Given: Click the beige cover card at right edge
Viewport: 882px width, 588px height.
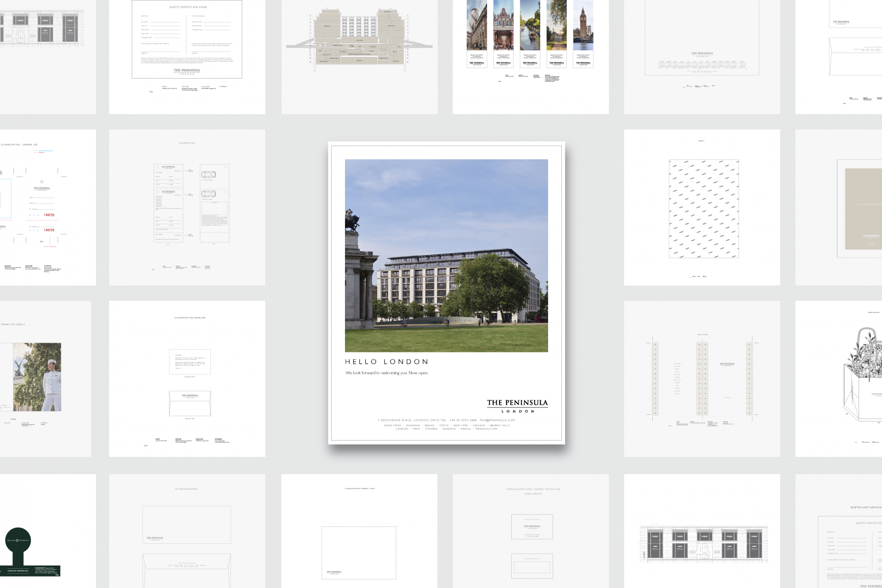Looking at the screenshot, I should click(x=863, y=209).
